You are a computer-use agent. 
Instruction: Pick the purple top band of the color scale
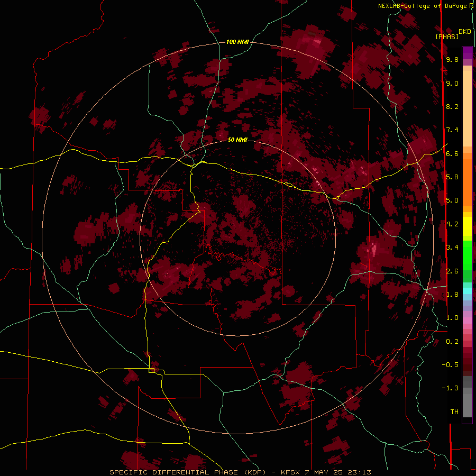467,53
